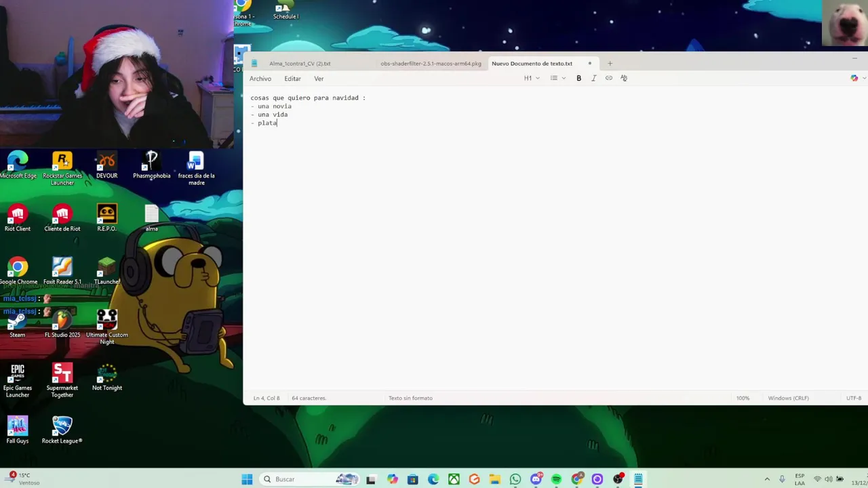Click the Buscar taskbar search box
The image size is (868, 488).
(309, 479)
